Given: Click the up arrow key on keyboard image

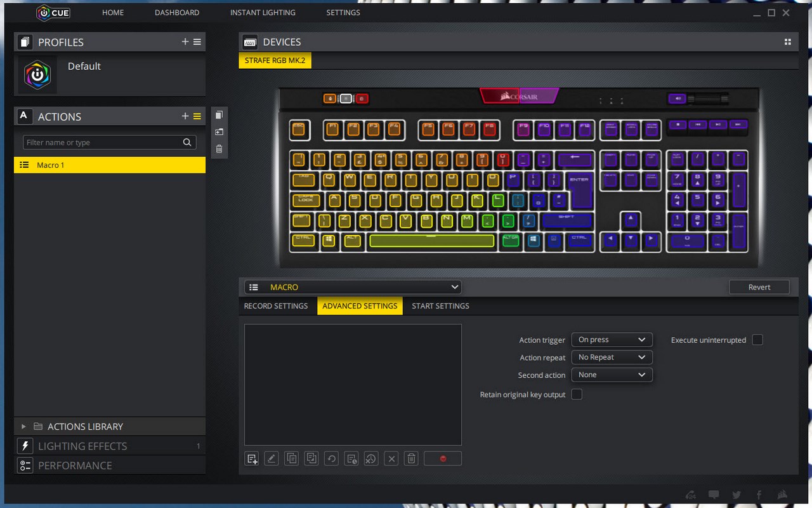Looking at the screenshot, I should point(630,220).
